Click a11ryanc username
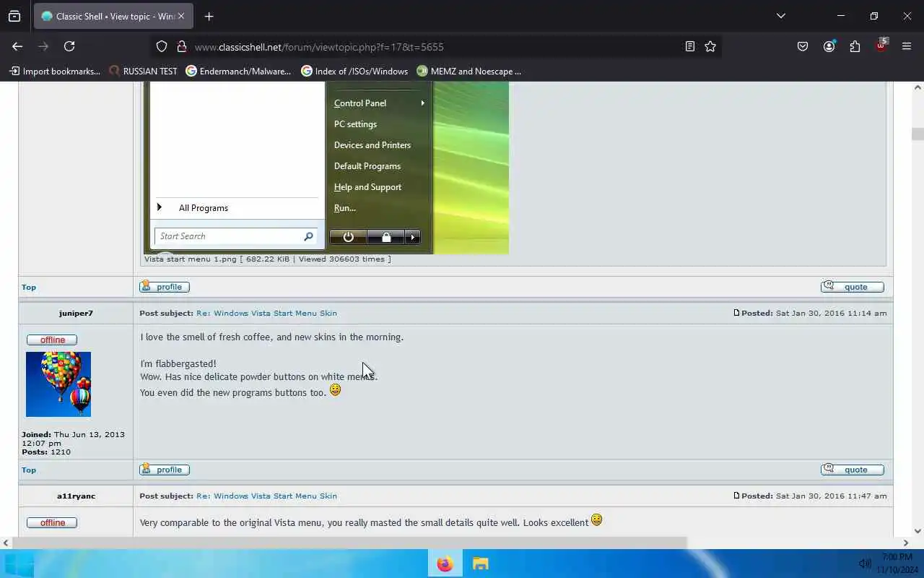Viewport: 924px width, 578px height. click(76, 496)
